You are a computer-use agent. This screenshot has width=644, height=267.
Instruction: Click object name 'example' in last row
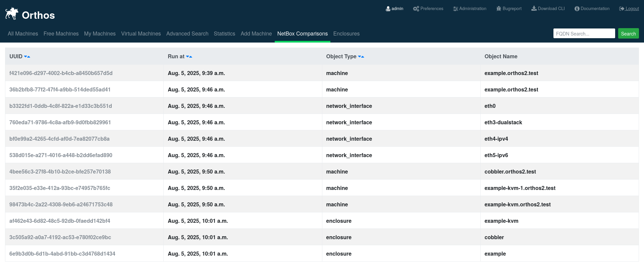(495, 254)
